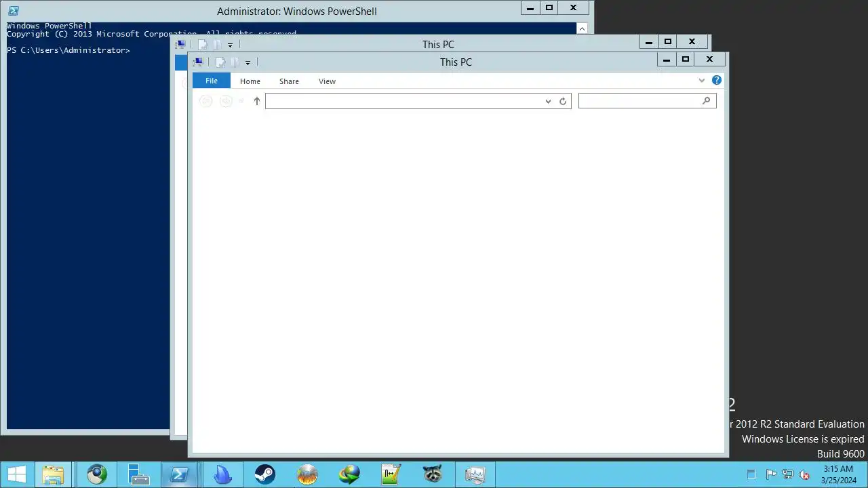The height and width of the screenshot is (488, 868).
Task: Launch Steam from the taskbar
Action: pos(264,474)
